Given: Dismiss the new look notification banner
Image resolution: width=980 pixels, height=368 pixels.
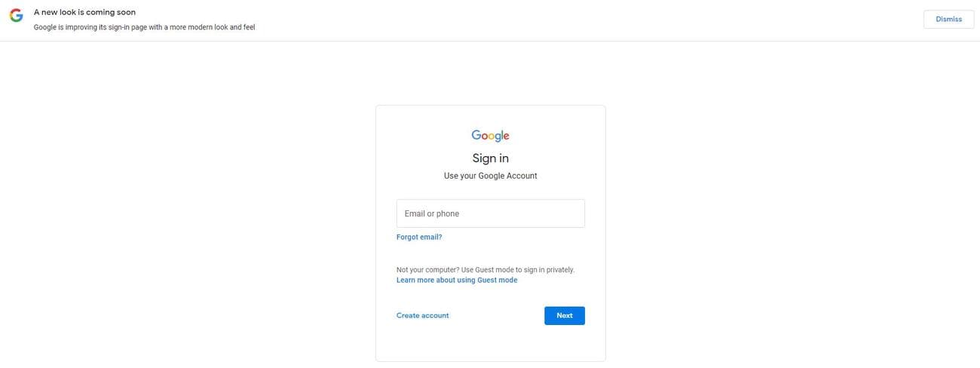Looking at the screenshot, I should [x=948, y=20].
